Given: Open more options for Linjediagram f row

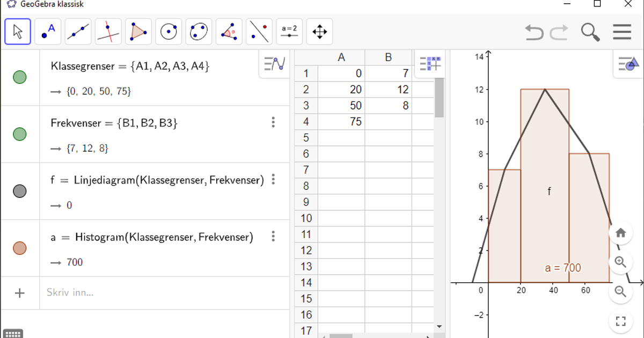Looking at the screenshot, I should (273, 179).
